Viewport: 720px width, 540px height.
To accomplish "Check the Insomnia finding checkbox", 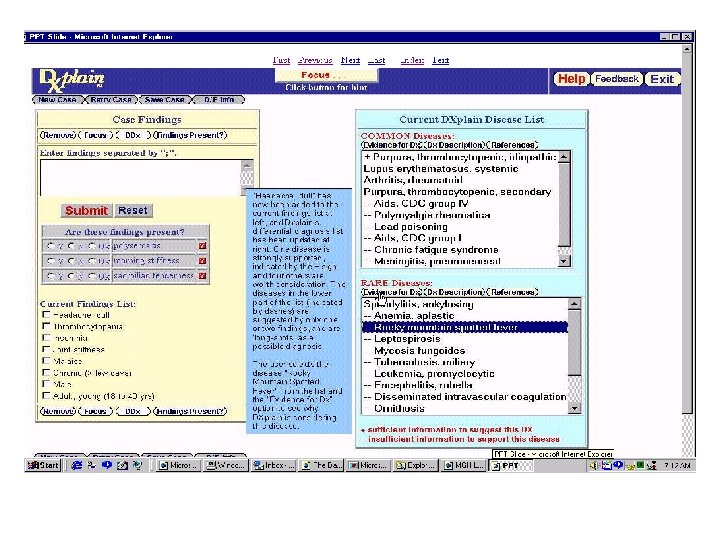I will (46, 338).
